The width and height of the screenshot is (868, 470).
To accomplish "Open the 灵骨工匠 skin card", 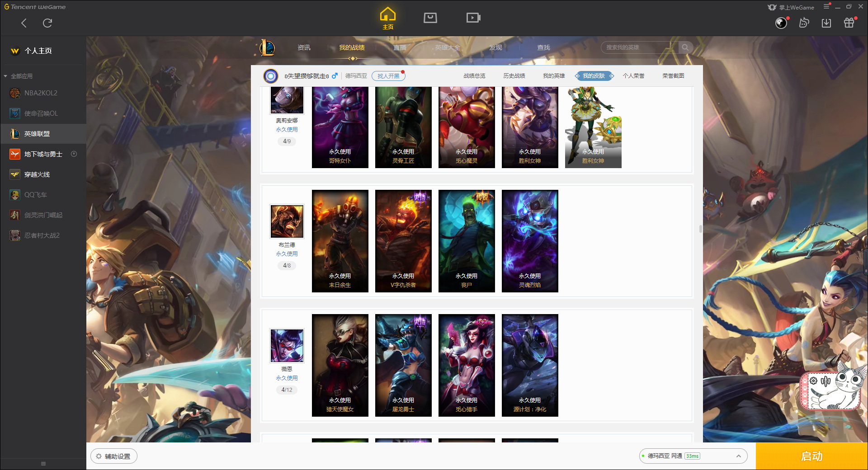I will coord(403,127).
